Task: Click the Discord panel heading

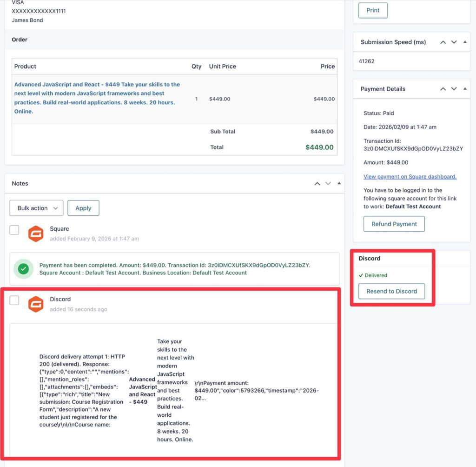Action: click(x=370, y=258)
